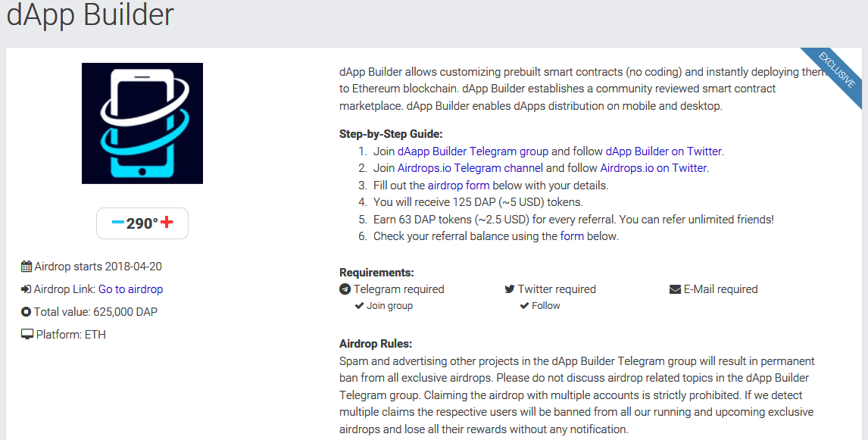
Task: Click the envelope icon beside E-Mail required
Action: pos(675,289)
